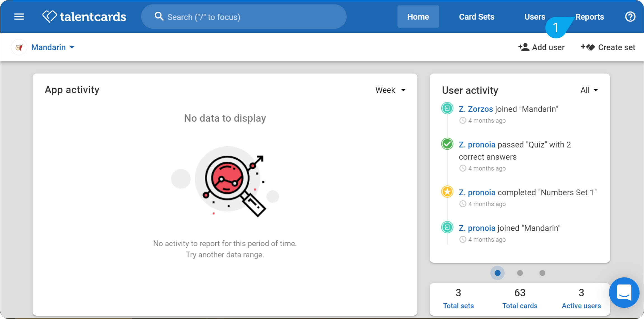Open the chat support bubble
The height and width of the screenshot is (319, 644).
624,293
